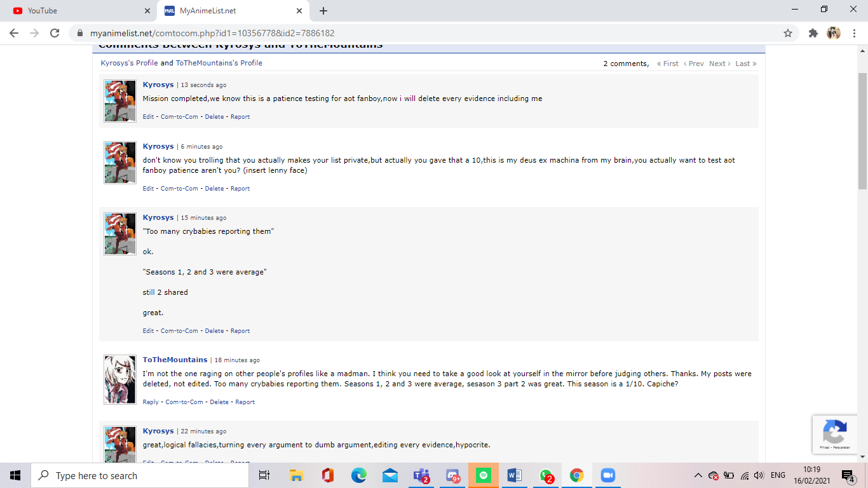Open Microsoft Teams from the taskbar
Image resolution: width=868 pixels, height=488 pixels.
point(421,475)
